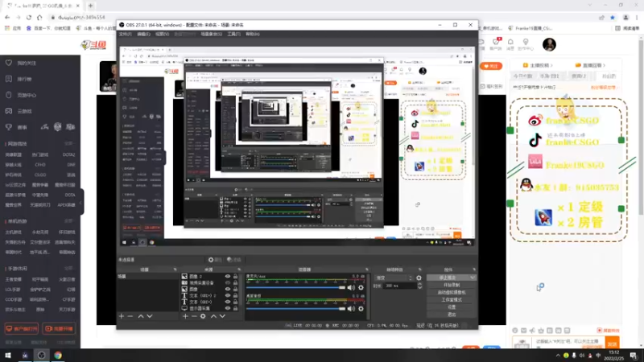644x362 pixels.
Task: Open the dropdown arrow beside 停止推流
Action: (473, 278)
